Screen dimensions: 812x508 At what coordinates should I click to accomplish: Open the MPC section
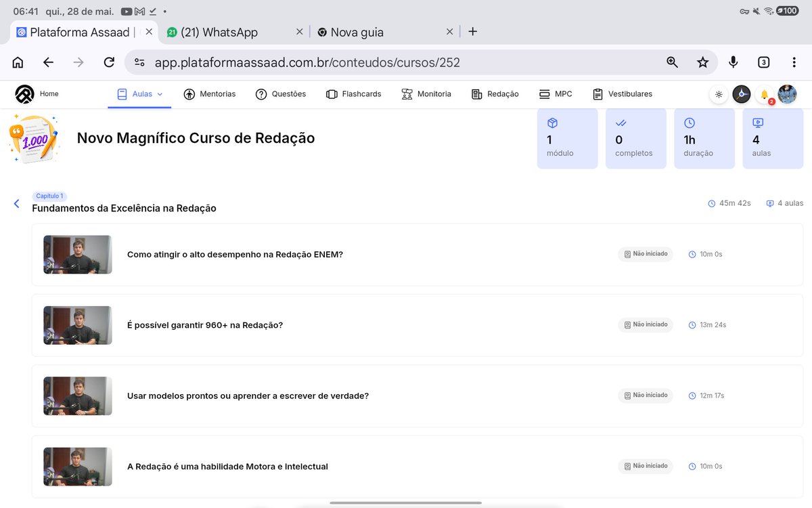coord(556,94)
